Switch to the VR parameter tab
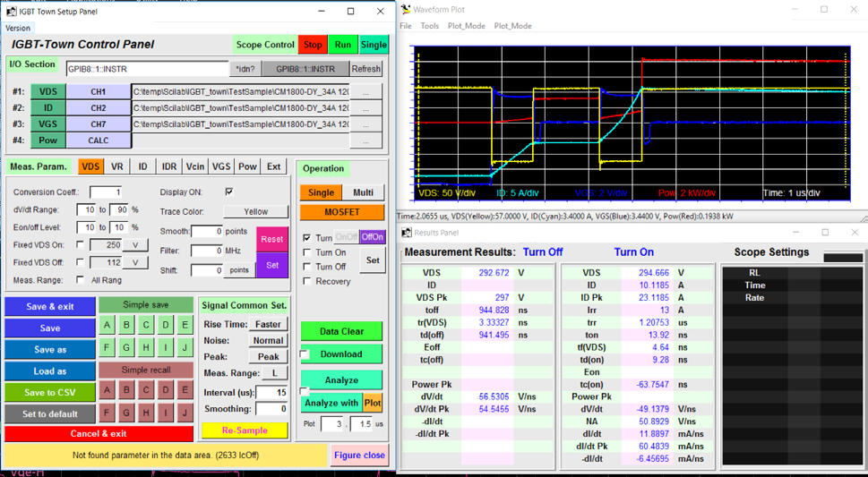This screenshot has height=477, width=868. pos(116,166)
